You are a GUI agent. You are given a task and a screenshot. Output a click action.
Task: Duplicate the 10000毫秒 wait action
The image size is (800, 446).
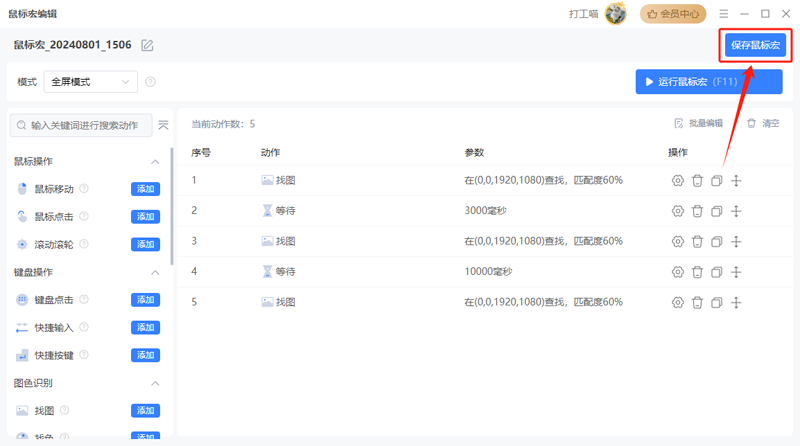(716, 272)
